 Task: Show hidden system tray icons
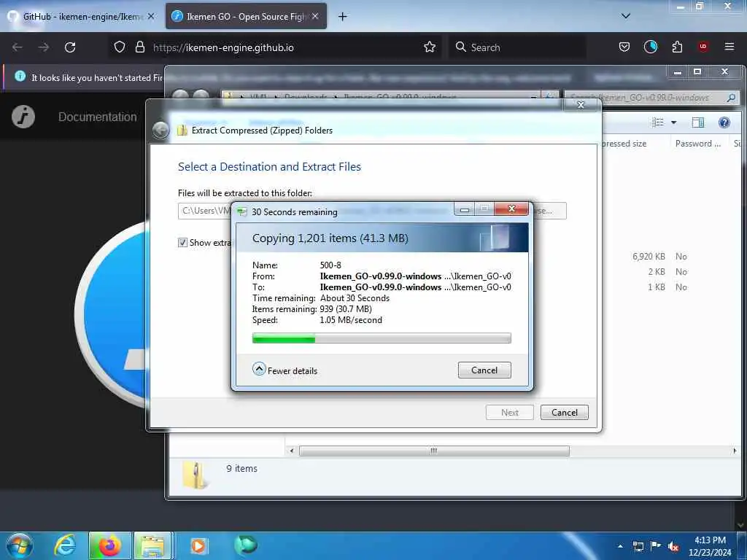click(620, 545)
